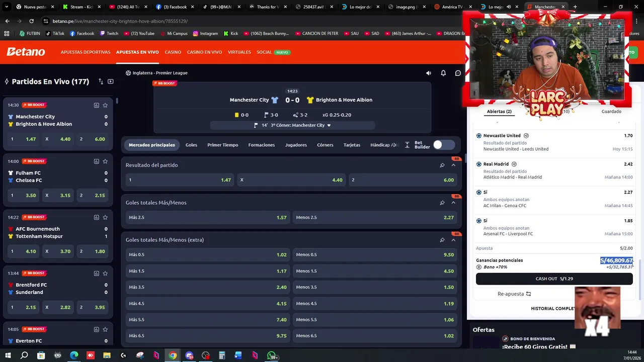Favorite the Brentford FC match with star
Viewport: 644px width, 362px height.
pos(105,274)
